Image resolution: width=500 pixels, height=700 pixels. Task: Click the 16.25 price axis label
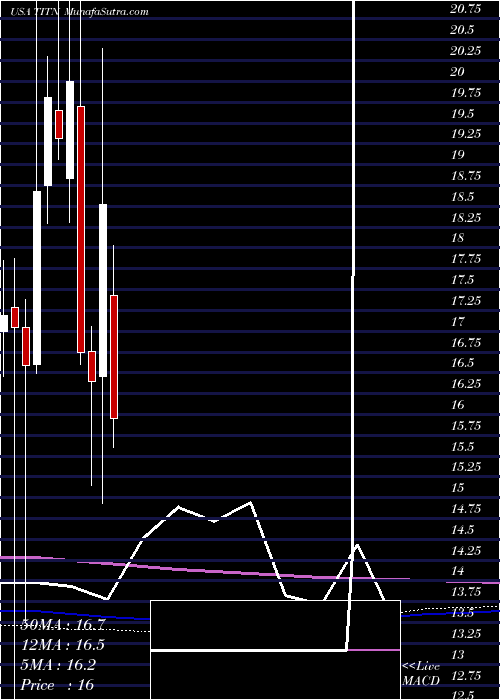tap(465, 384)
